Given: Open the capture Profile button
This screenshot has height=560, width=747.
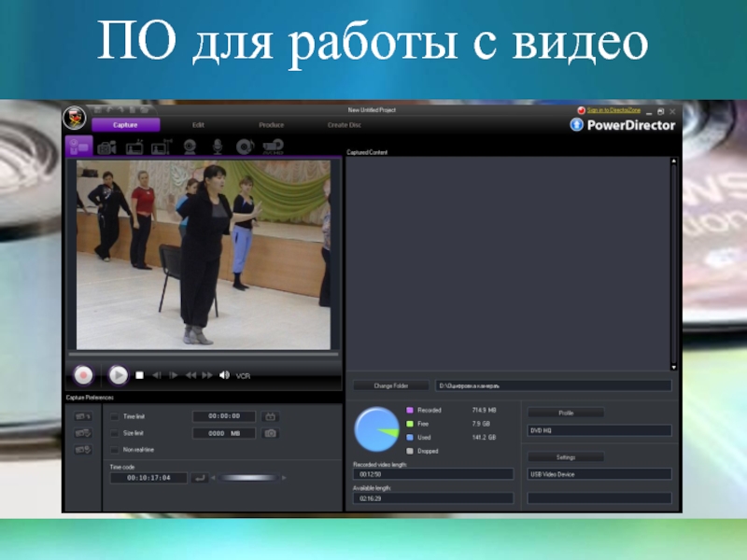Looking at the screenshot, I should point(566,413).
